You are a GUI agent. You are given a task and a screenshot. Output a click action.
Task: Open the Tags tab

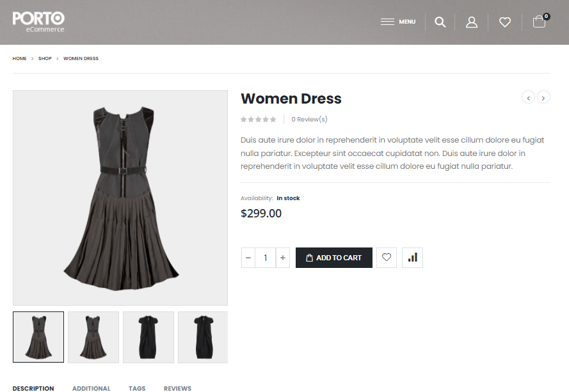tap(137, 388)
